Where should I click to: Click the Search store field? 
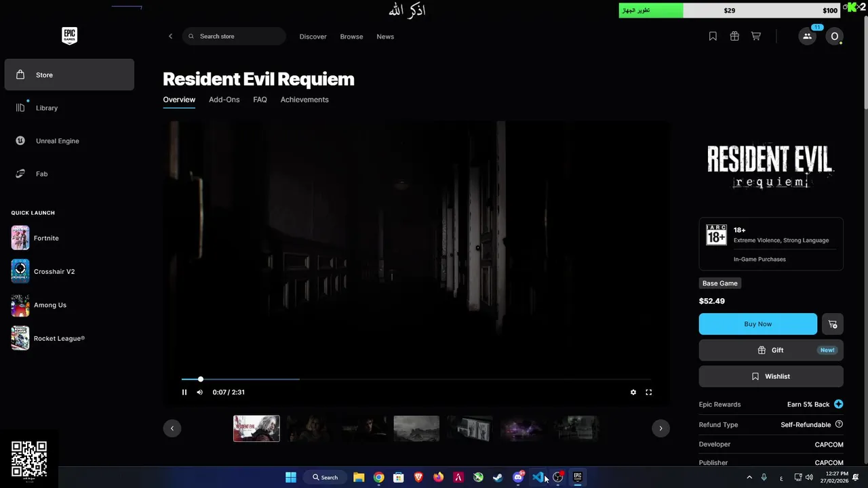point(234,37)
